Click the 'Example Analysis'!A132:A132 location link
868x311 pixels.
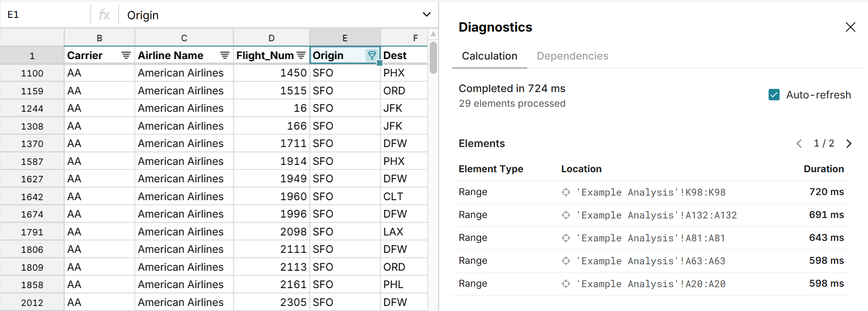[656, 215]
